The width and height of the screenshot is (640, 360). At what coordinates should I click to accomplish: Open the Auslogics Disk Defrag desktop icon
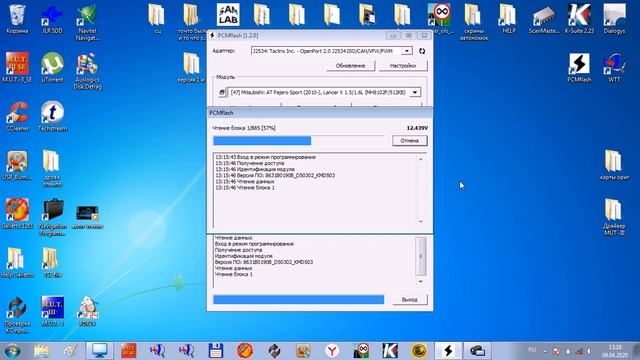(87, 71)
